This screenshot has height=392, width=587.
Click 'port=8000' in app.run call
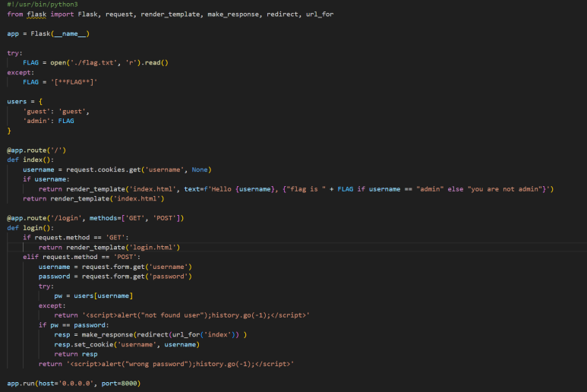pos(119,384)
